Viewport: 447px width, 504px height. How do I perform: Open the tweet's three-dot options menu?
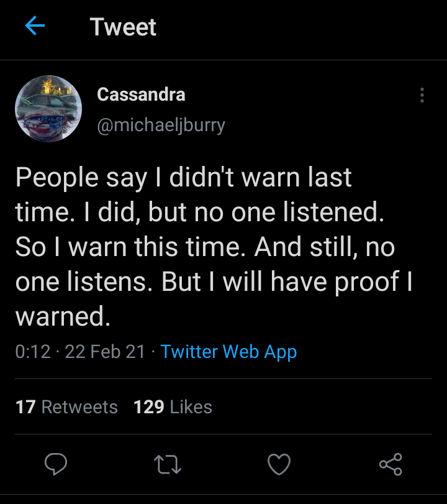[x=422, y=95]
